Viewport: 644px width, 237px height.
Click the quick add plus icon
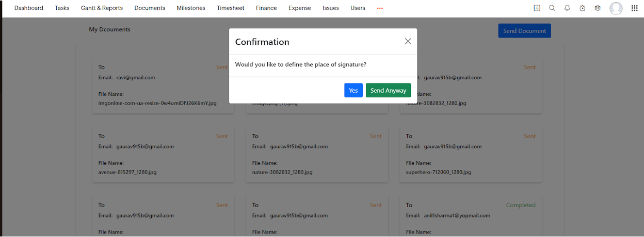pos(537,8)
